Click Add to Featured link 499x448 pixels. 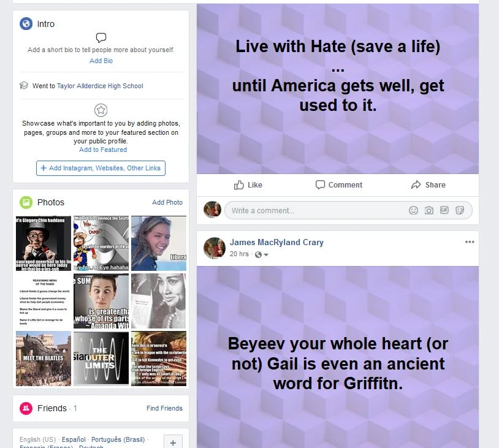(x=103, y=150)
